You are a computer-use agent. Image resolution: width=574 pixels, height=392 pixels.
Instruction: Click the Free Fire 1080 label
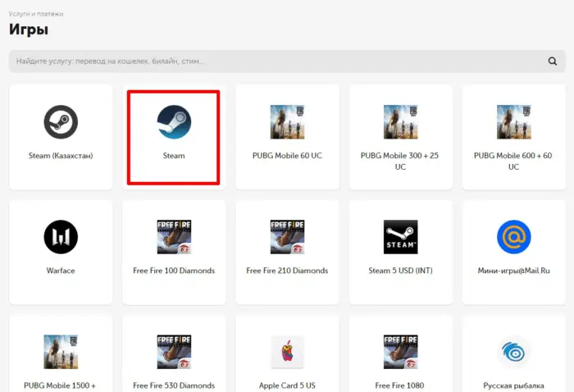coord(400,385)
